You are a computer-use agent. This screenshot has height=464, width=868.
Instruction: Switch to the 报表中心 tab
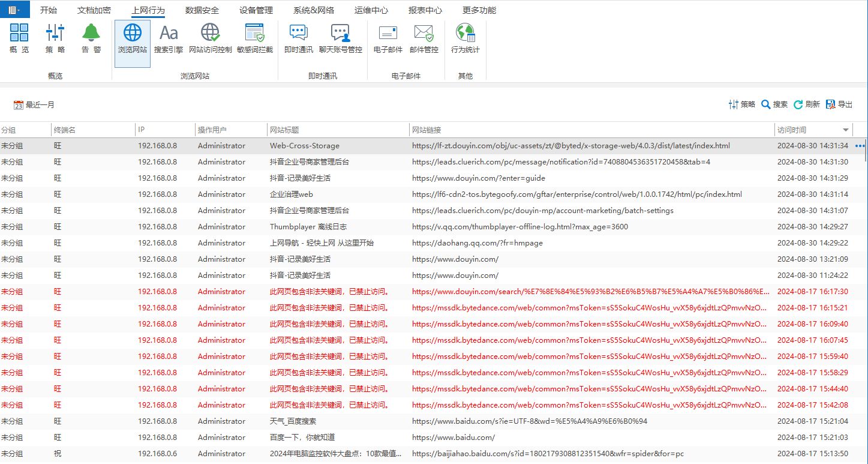425,10
